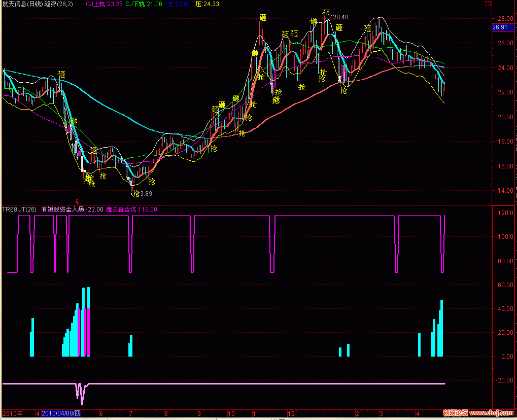Click the 18.00 price axis label

coord(505,141)
